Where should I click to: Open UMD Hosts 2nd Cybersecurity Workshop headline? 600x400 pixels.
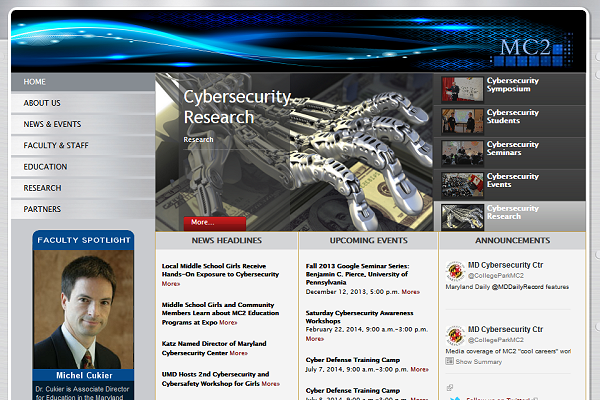pyautogui.click(x=215, y=379)
